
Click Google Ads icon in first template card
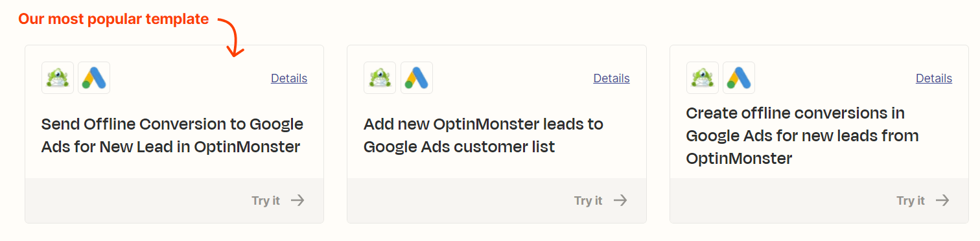[94, 78]
